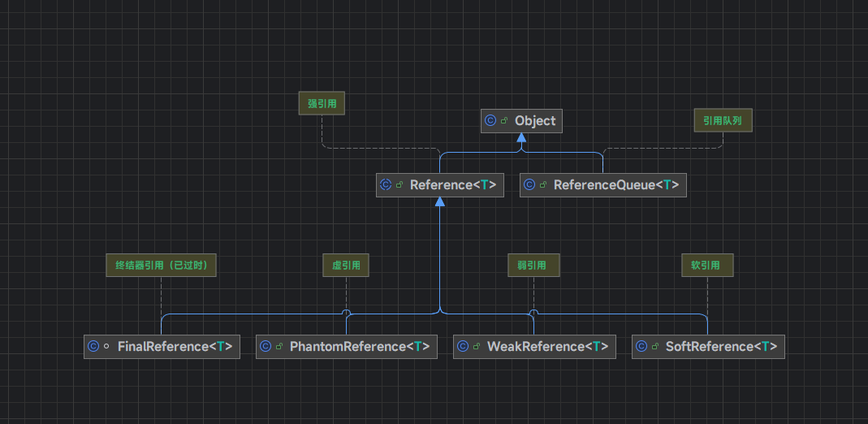Screen dimensions: 868x424
Task: Select the 强引用 note box
Action: [x=322, y=104]
